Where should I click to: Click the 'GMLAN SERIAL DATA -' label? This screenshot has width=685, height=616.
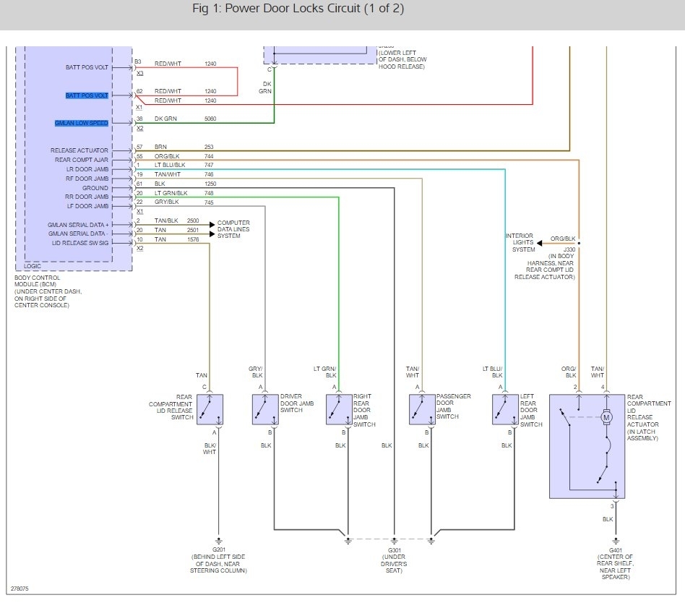tap(78, 234)
